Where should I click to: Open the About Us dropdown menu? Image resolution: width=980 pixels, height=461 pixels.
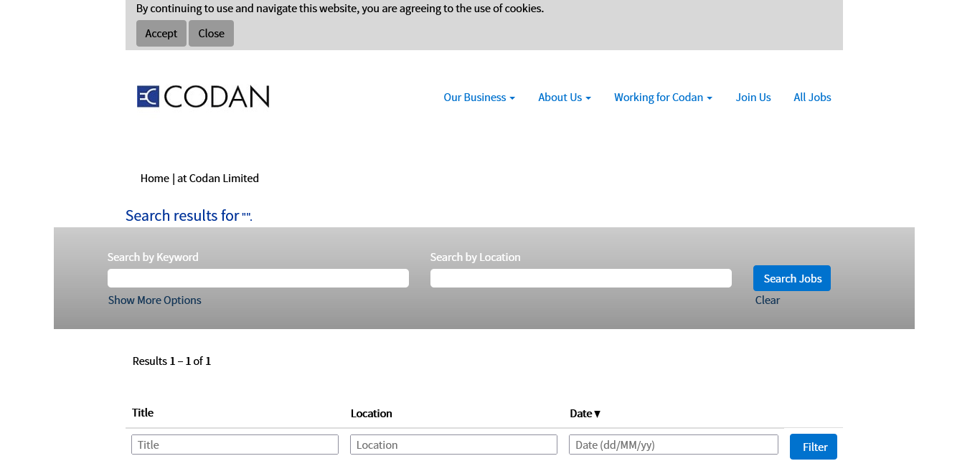[x=565, y=98]
